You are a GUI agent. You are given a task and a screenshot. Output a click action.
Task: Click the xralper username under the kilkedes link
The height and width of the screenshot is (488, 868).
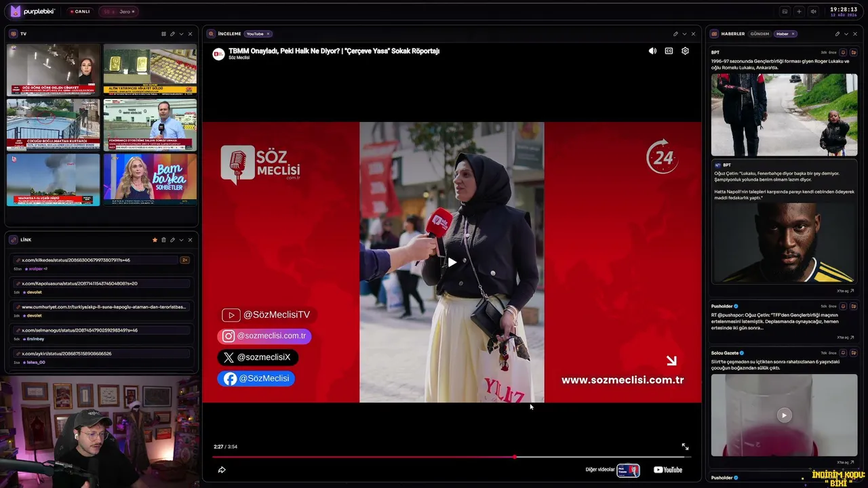(x=35, y=269)
